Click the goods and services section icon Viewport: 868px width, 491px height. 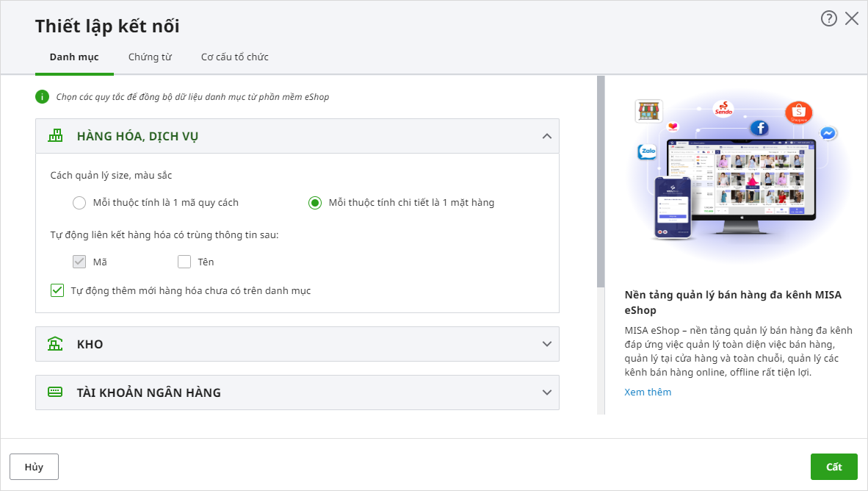click(56, 136)
